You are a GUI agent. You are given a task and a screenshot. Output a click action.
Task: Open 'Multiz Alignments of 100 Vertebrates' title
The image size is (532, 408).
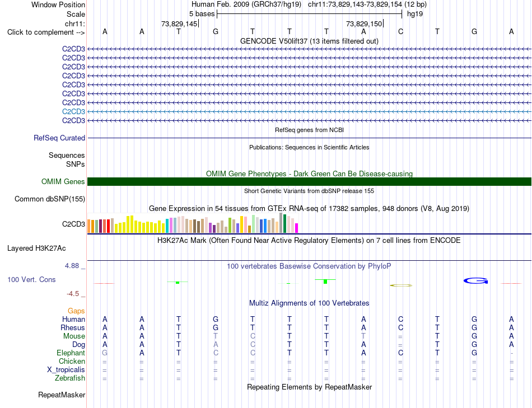309,303
